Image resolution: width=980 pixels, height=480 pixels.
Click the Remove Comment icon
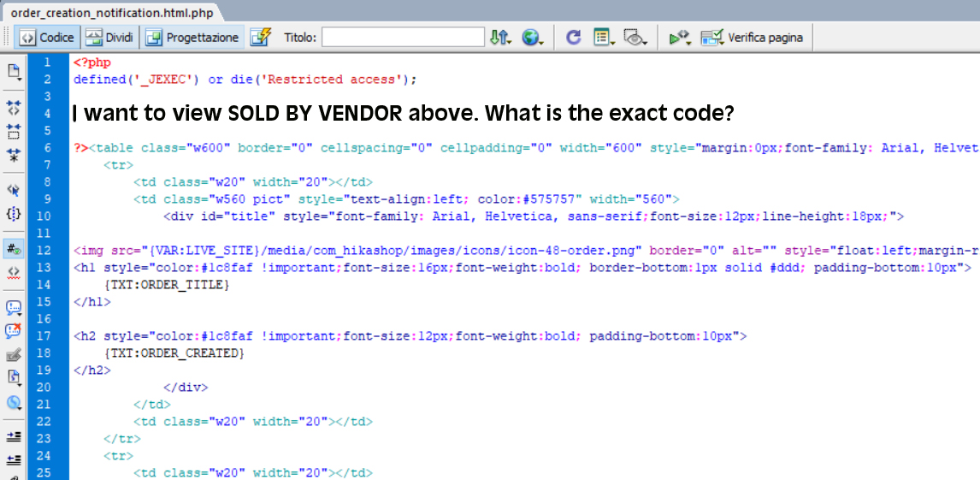pos(13,331)
